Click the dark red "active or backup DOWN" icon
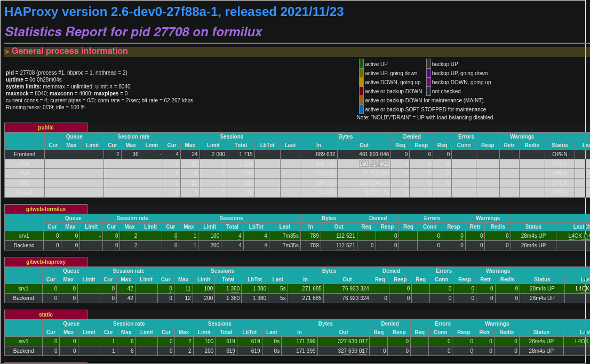This screenshot has height=364, width=590. (361, 91)
